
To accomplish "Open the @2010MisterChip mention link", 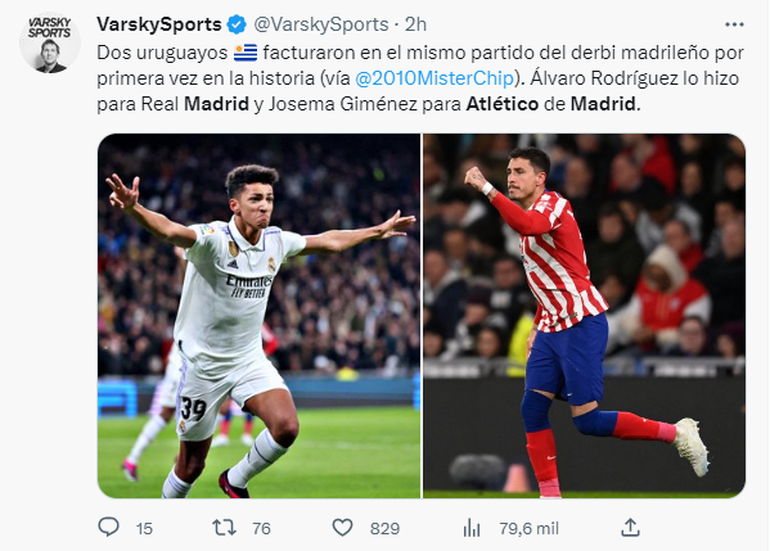I will [434, 78].
